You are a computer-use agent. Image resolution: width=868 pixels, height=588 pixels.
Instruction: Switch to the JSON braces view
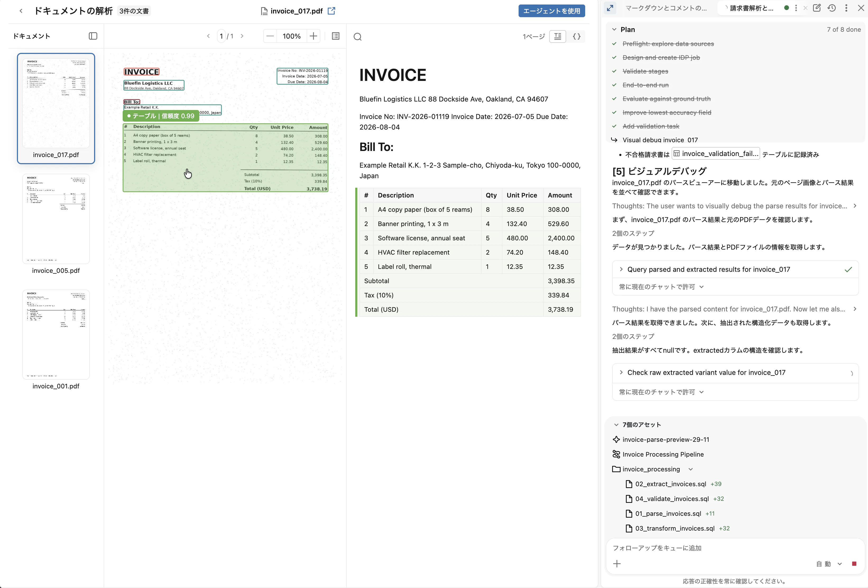(577, 36)
